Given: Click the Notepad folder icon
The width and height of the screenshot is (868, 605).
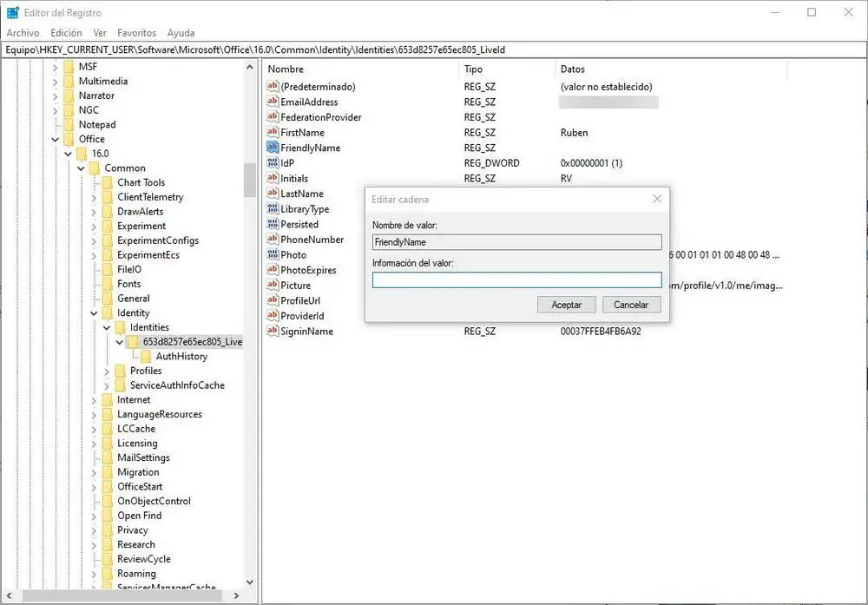Looking at the screenshot, I should (69, 124).
